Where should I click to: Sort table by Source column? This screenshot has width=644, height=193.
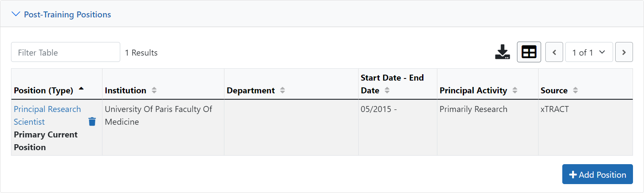coord(575,90)
